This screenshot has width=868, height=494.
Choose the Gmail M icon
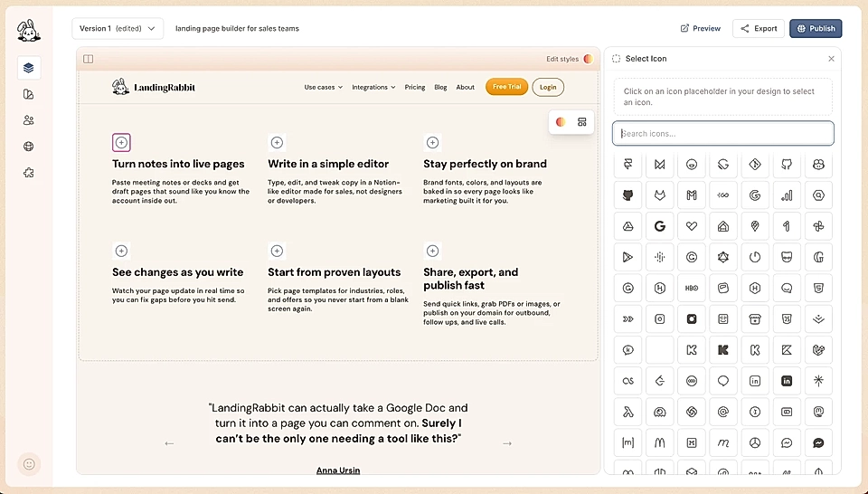coord(692,195)
